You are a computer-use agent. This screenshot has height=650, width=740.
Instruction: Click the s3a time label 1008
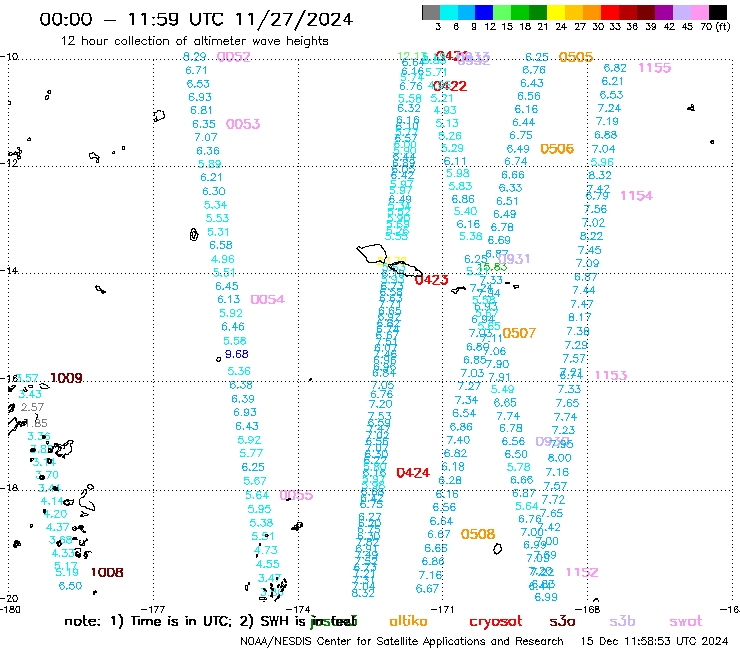click(x=107, y=573)
